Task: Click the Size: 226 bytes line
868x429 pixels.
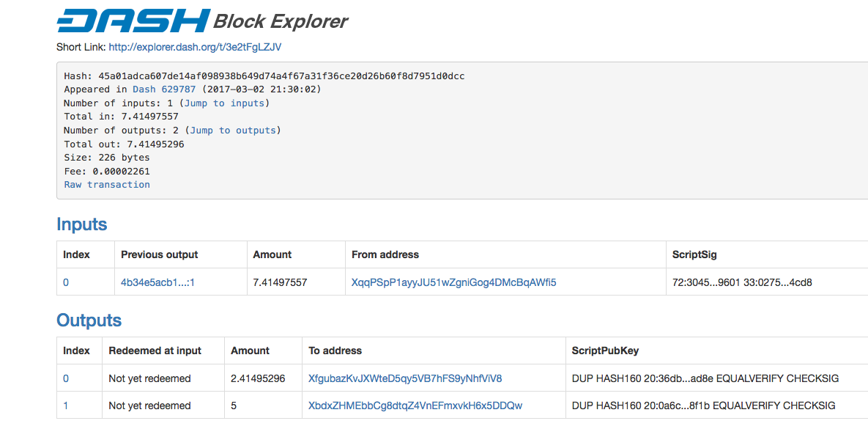Action: tap(107, 158)
